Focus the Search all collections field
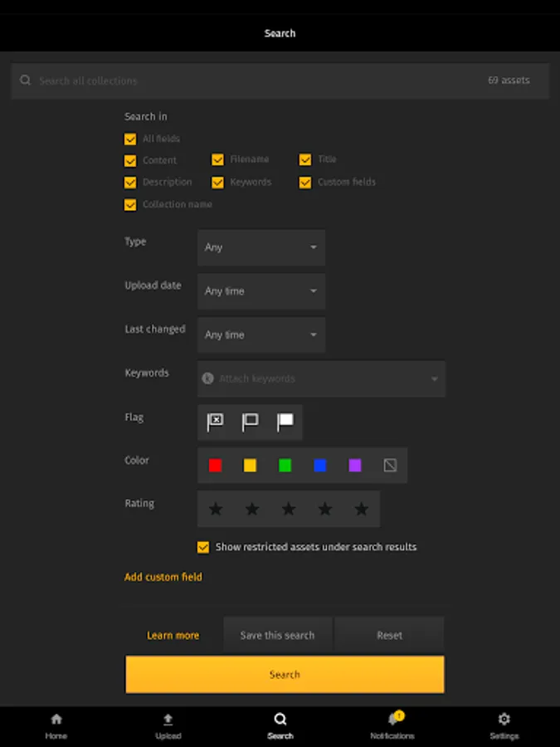 click(280, 81)
